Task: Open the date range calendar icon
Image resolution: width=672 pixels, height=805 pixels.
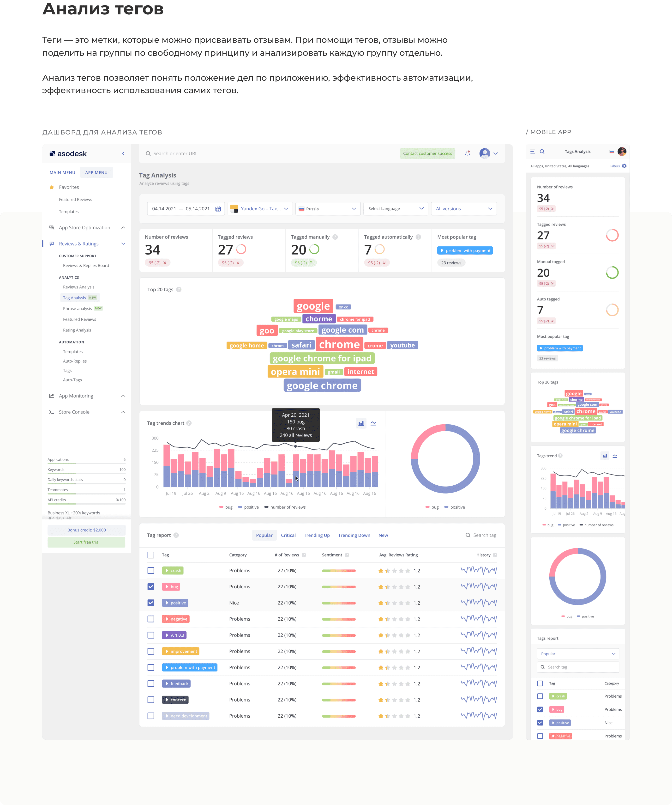Action: click(x=218, y=208)
